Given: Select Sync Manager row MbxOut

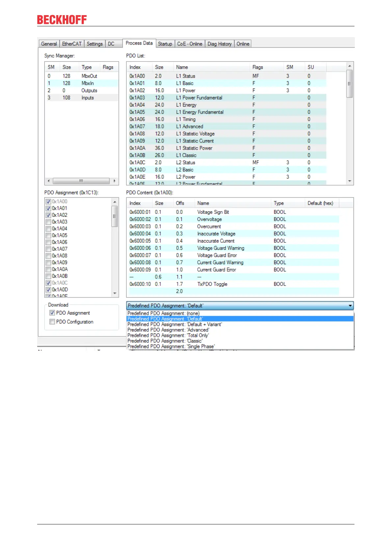Looking at the screenshot, I should click(x=82, y=76).
